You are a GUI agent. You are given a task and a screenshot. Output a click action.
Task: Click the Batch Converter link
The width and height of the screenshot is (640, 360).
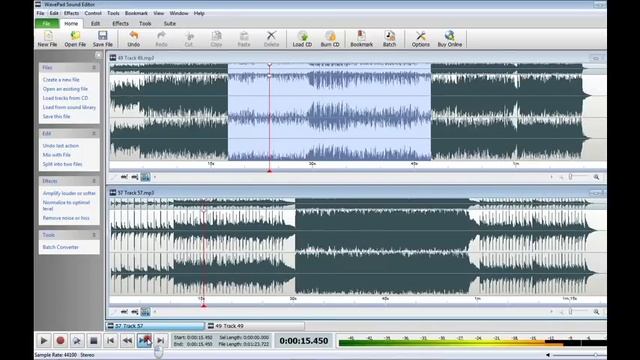(x=60, y=247)
